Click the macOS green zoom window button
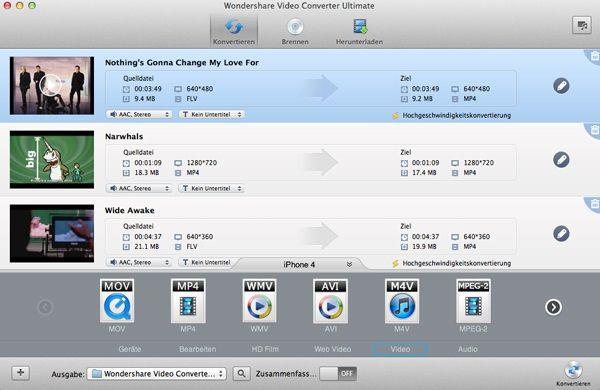The image size is (600, 390). click(x=32, y=5)
